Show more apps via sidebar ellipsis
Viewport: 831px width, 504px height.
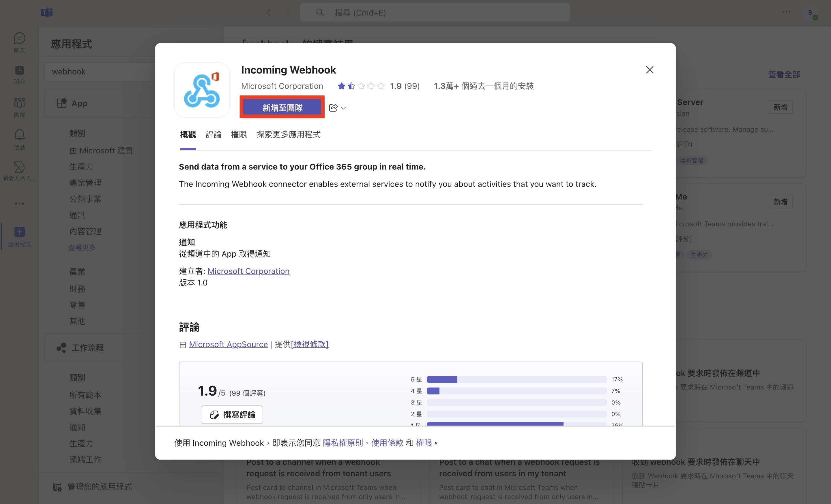coord(19,204)
